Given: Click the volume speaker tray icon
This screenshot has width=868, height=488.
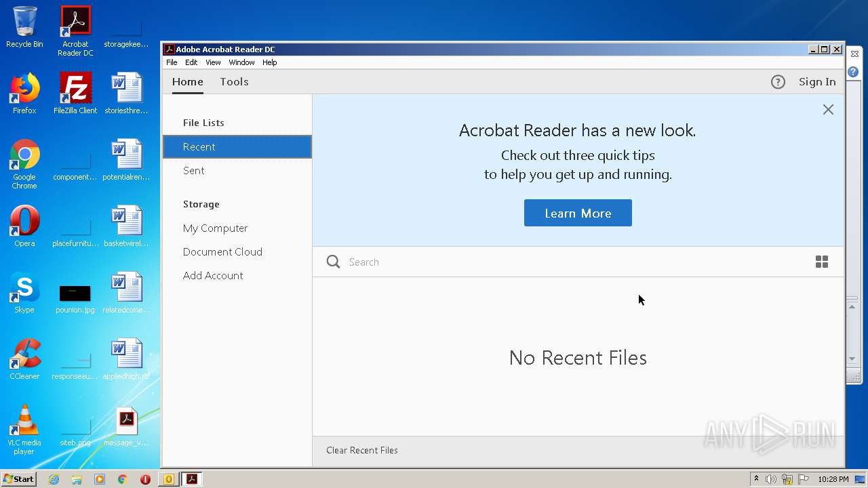Looking at the screenshot, I should click(x=771, y=479).
